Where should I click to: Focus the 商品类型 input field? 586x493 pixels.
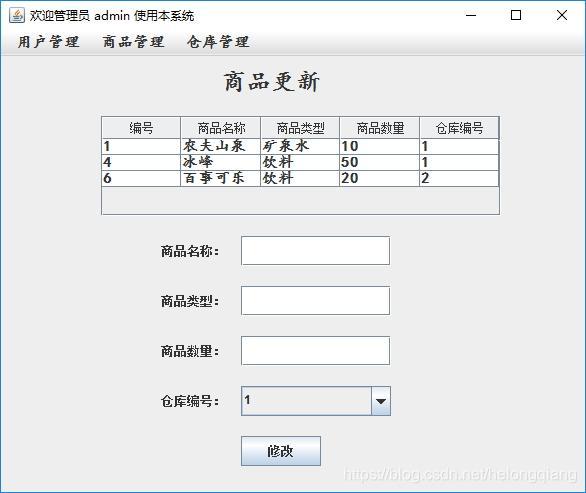pos(315,301)
